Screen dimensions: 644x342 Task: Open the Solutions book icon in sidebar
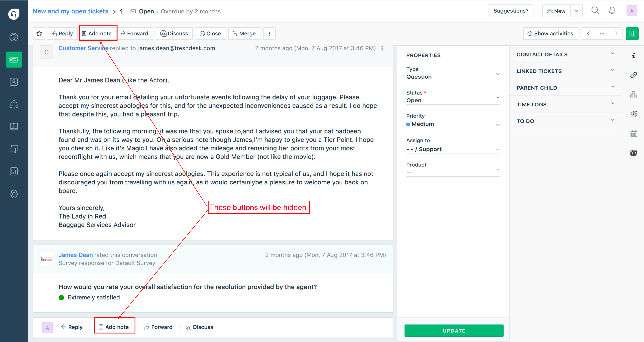coord(14,126)
